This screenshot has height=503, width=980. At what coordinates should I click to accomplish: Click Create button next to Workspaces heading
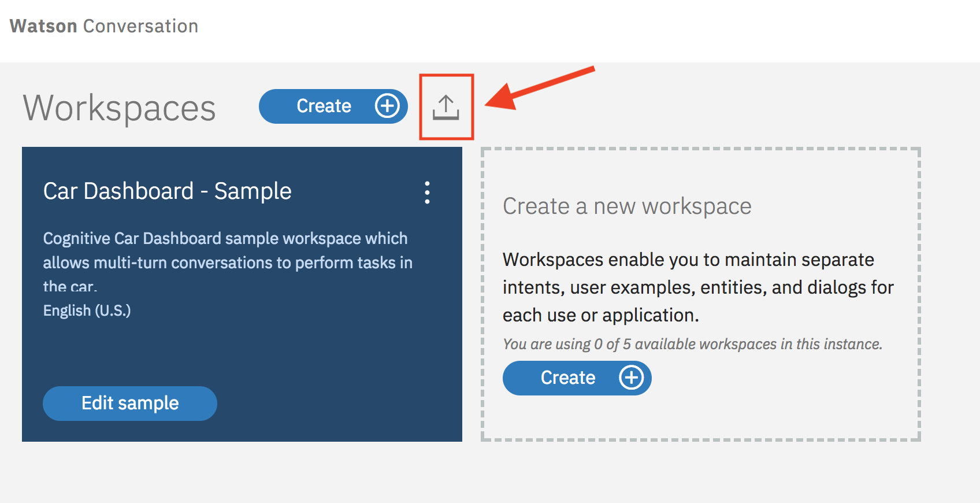(333, 106)
